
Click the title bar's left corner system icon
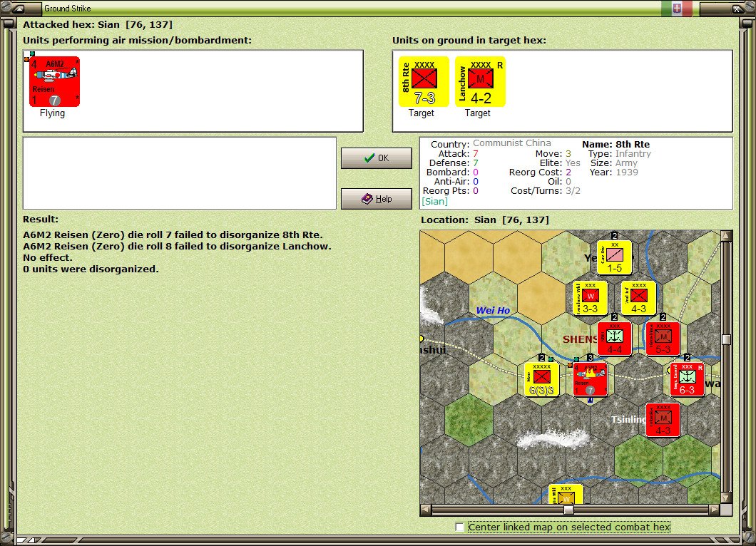pyautogui.click(x=19, y=8)
